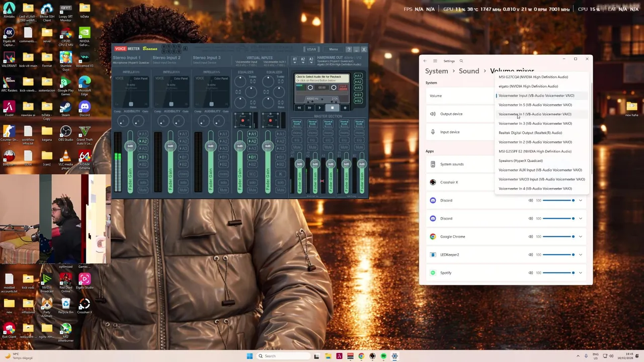The width and height of the screenshot is (644, 362).
Task: Adjust Stereo Input 1 Fader Gain slider
Action: 130,162
